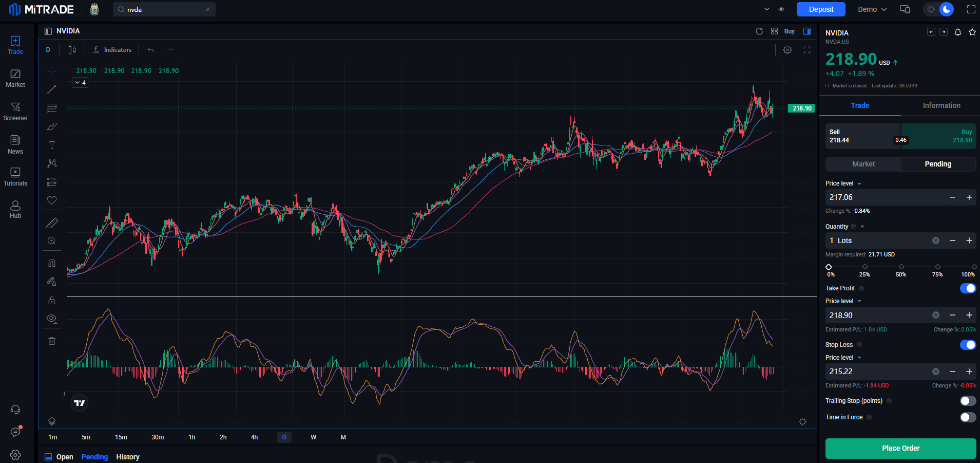Image resolution: width=980 pixels, height=463 pixels.
Task: Open candlestick chart type selector
Action: click(72, 50)
